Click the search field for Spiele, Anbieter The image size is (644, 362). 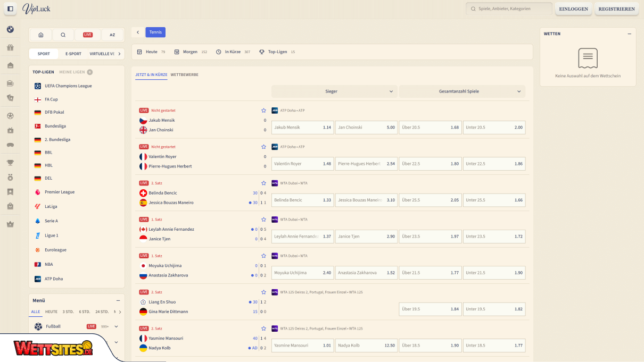509,9
